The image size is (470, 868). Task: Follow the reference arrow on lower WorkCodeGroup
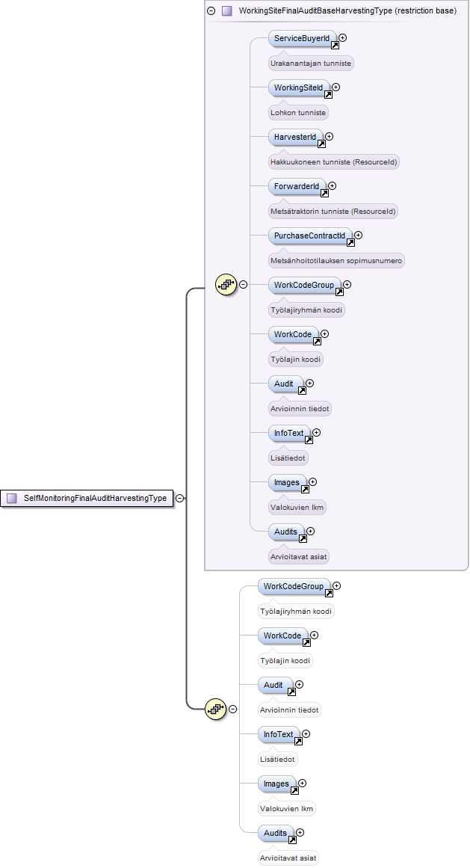tap(329, 594)
